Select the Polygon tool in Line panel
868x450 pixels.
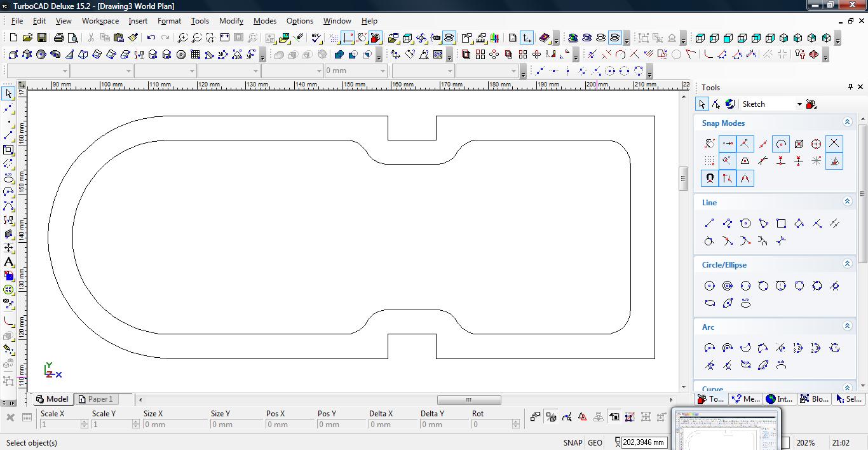click(745, 223)
